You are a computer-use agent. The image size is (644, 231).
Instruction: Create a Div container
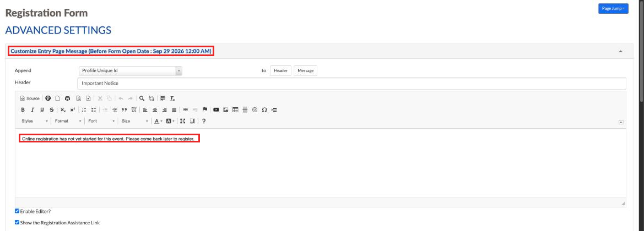click(134, 110)
